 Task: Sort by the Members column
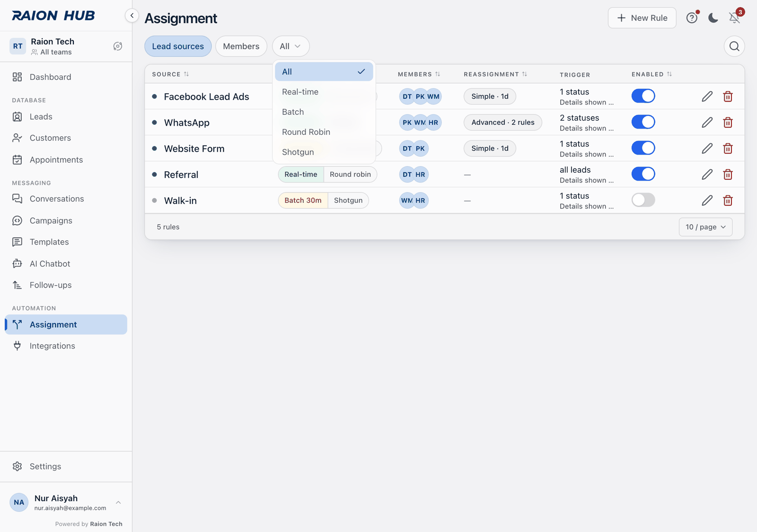[x=419, y=74]
